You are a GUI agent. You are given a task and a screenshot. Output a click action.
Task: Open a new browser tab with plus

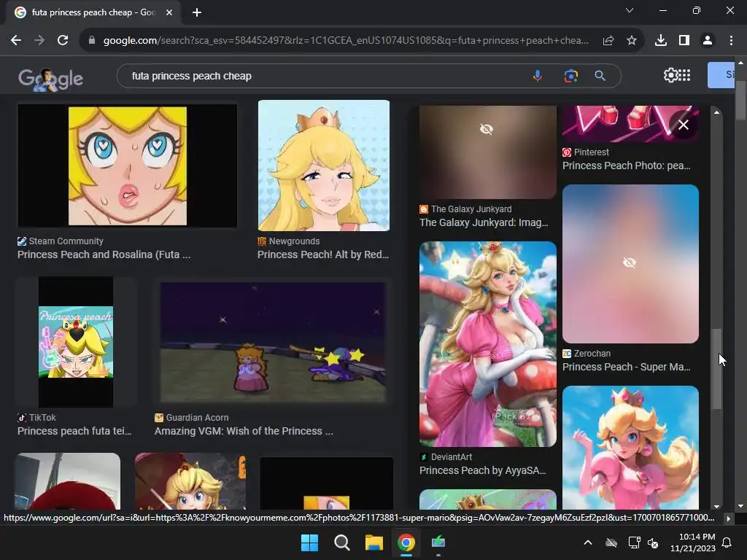(197, 12)
